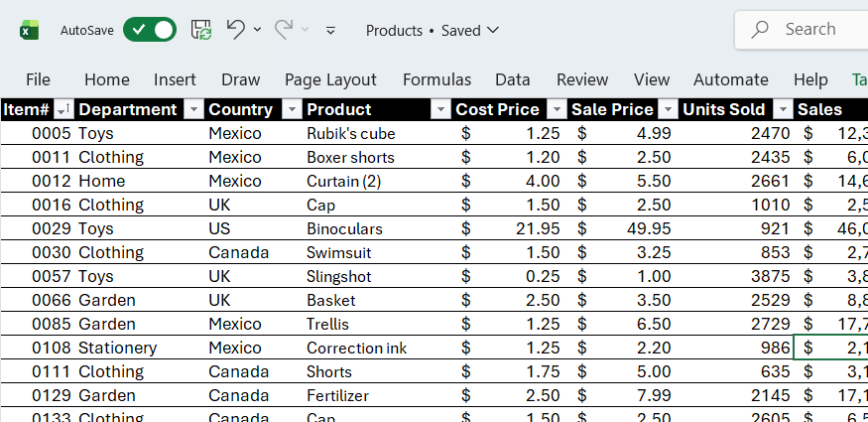
Task: Open Customize Quick Access Toolbar dropdown
Action: click(331, 31)
